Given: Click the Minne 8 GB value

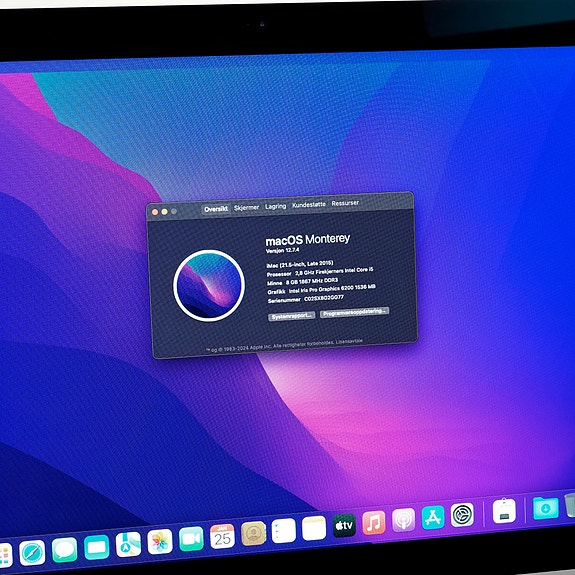Looking at the screenshot, I should pos(312,281).
